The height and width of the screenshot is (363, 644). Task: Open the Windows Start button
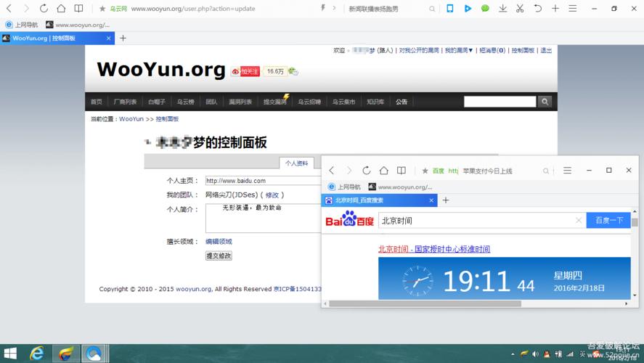pyautogui.click(x=10, y=354)
